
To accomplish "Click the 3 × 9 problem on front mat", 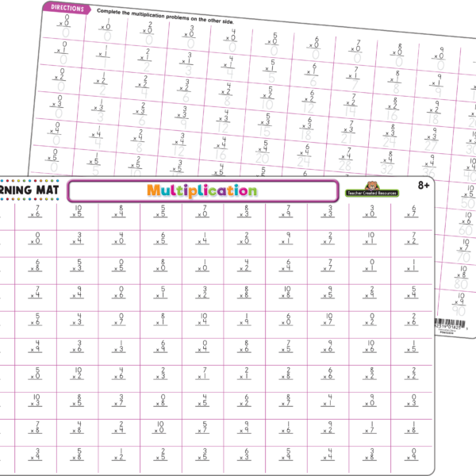I will (36, 455).
